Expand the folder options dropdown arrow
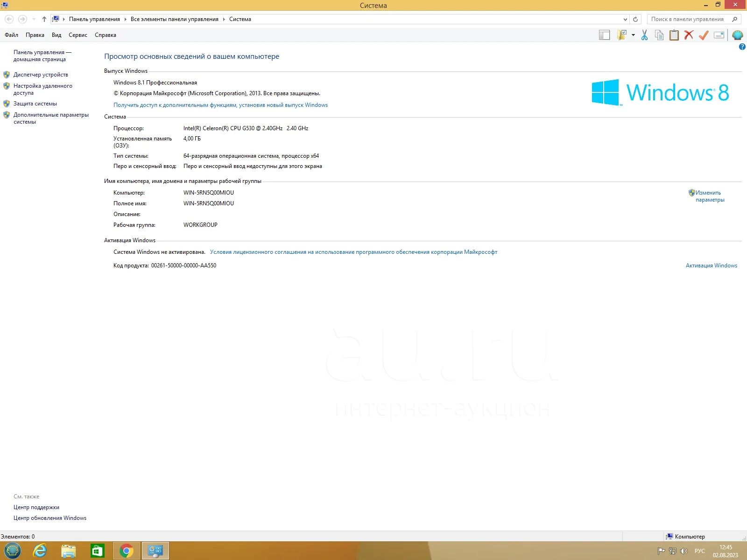 click(x=633, y=35)
